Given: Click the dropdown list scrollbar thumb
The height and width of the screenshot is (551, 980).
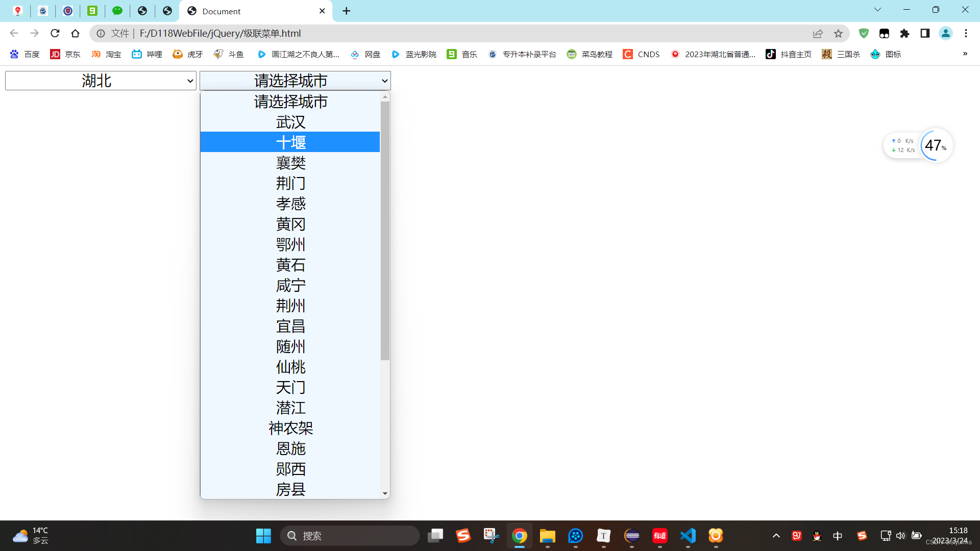Looking at the screenshot, I should [385, 230].
